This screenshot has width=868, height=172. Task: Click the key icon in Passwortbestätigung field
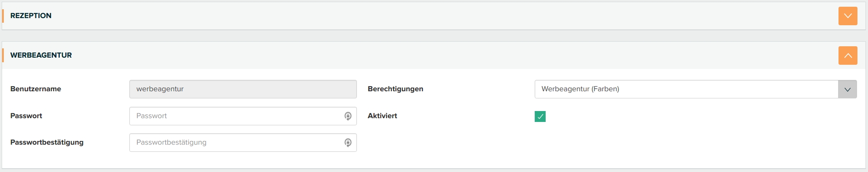(348, 143)
